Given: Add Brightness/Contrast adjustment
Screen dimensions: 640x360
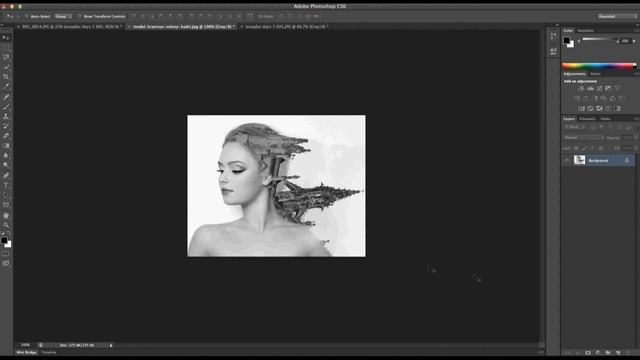Looking at the screenshot, I should tap(581, 88).
